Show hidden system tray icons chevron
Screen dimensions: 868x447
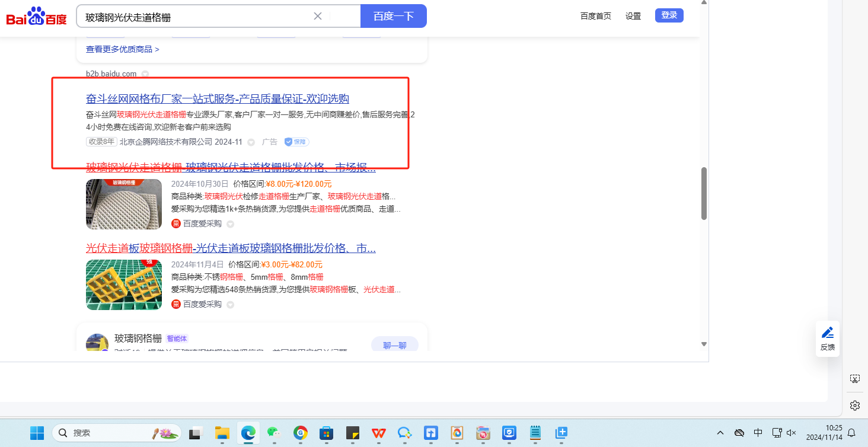(720, 433)
